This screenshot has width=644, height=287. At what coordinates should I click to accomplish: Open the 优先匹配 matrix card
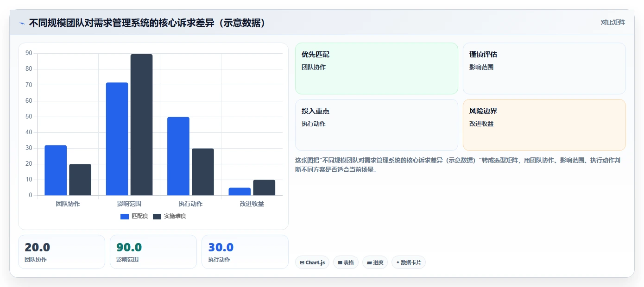[x=377, y=69]
